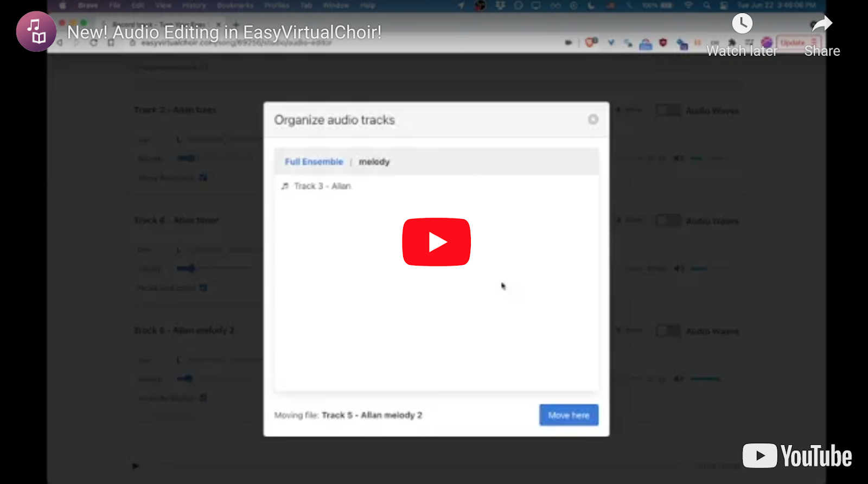Toggle noise reduction checkbox for Track 5
868x484 pixels.
[203, 398]
